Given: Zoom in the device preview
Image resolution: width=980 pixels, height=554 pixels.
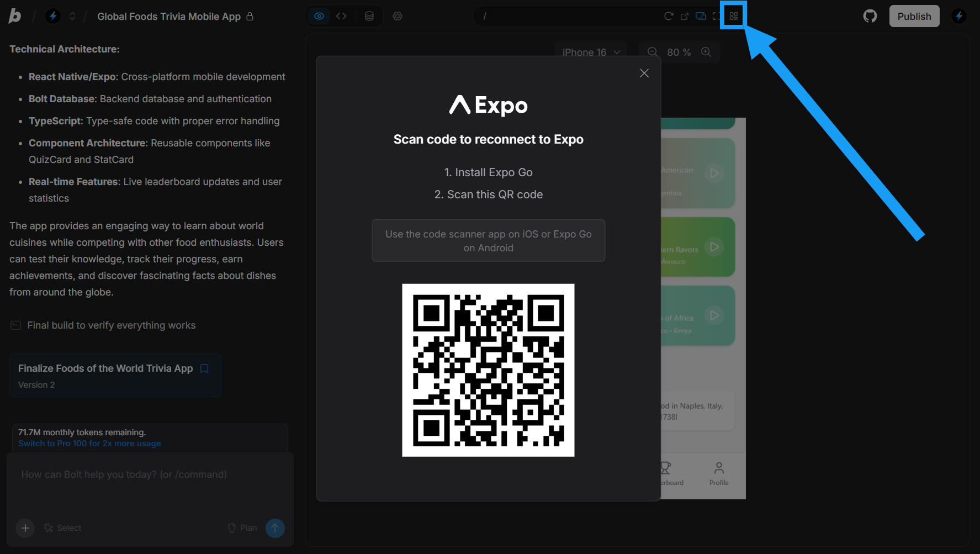Looking at the screenshot, I should 706,52.
